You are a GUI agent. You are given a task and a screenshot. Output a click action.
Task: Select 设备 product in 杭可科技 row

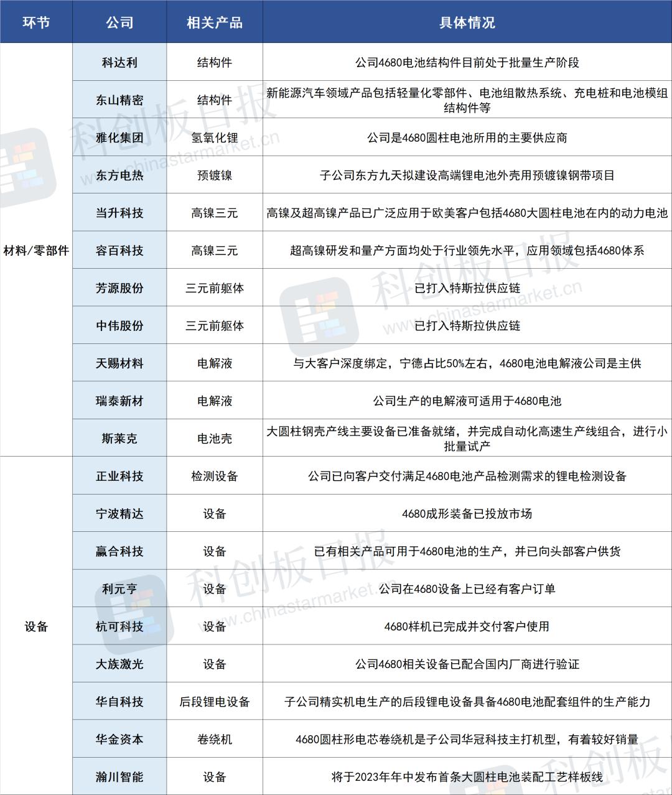coord(215,626)
